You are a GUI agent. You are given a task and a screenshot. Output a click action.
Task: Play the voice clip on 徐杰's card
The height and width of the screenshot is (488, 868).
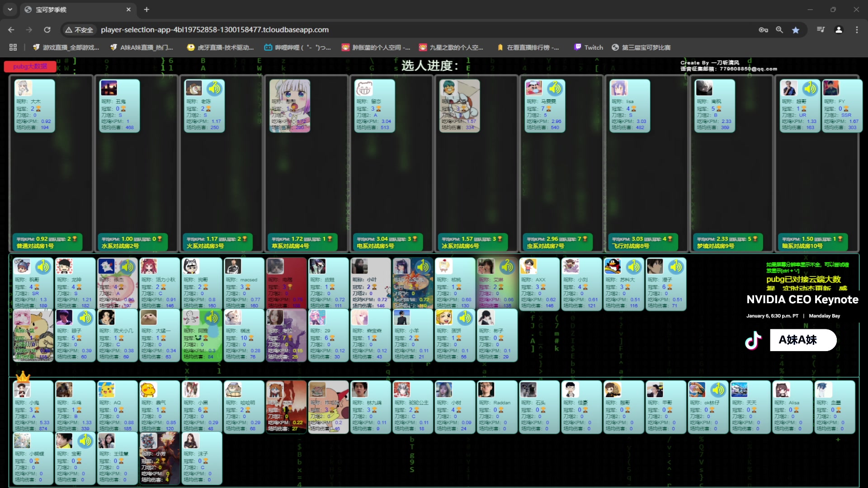[128, 267]
